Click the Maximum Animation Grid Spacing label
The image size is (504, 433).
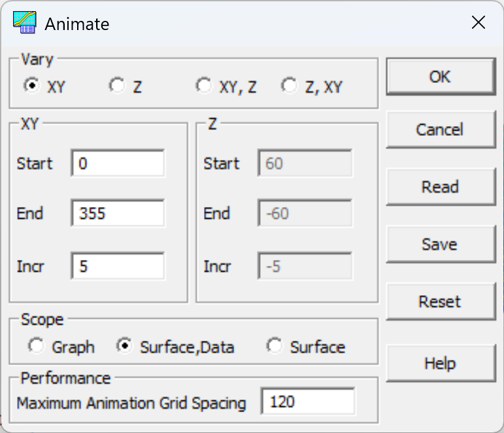coord(131,403)
